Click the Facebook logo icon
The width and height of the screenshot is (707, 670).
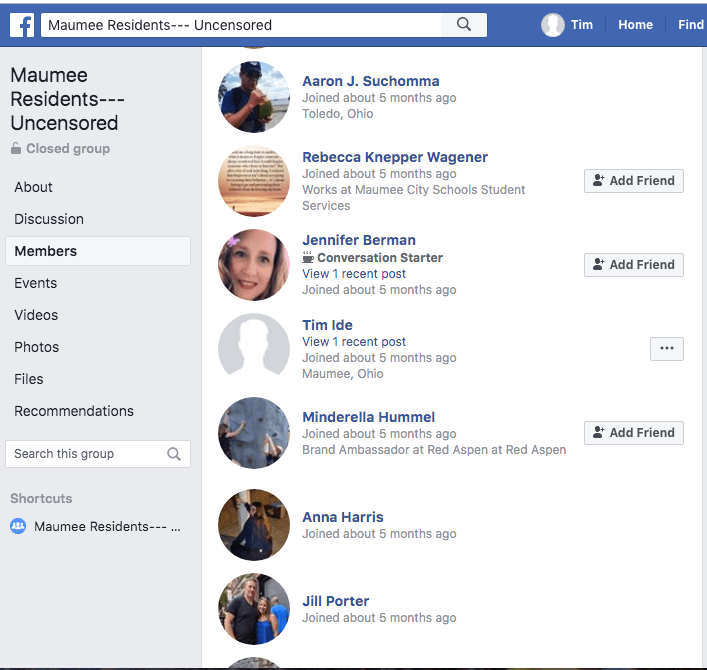(x=22, y=25)
